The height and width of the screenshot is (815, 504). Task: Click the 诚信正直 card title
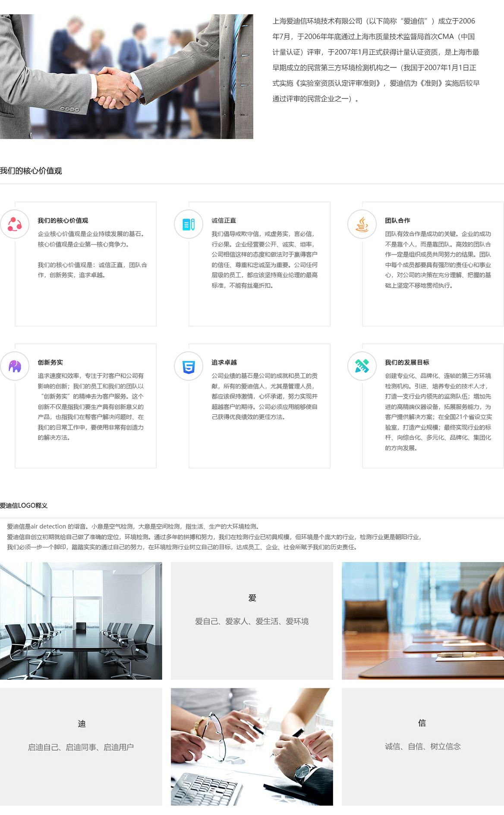click(224, 220)
